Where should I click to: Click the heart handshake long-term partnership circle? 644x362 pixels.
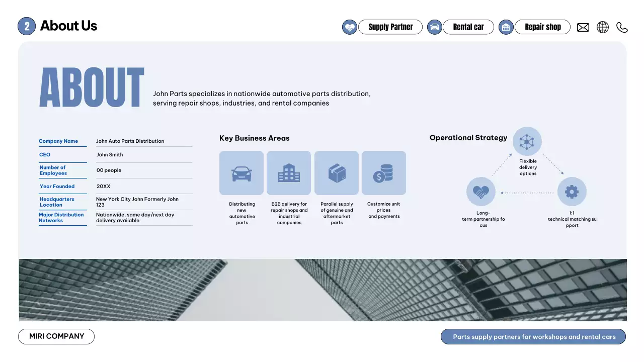click(x=481, y=192)
